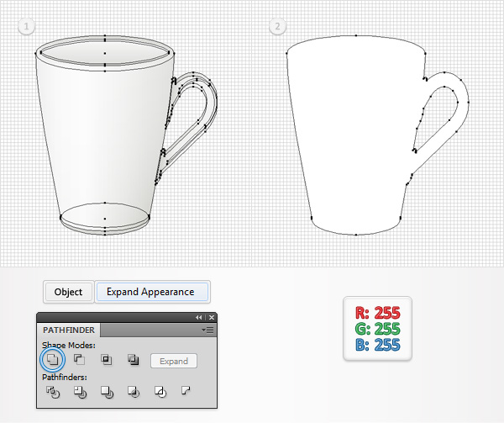The width and height of the screenshot is (504, 423).
Task: Select the Merge pathfinder icon
Action: (x=107, y=392)
